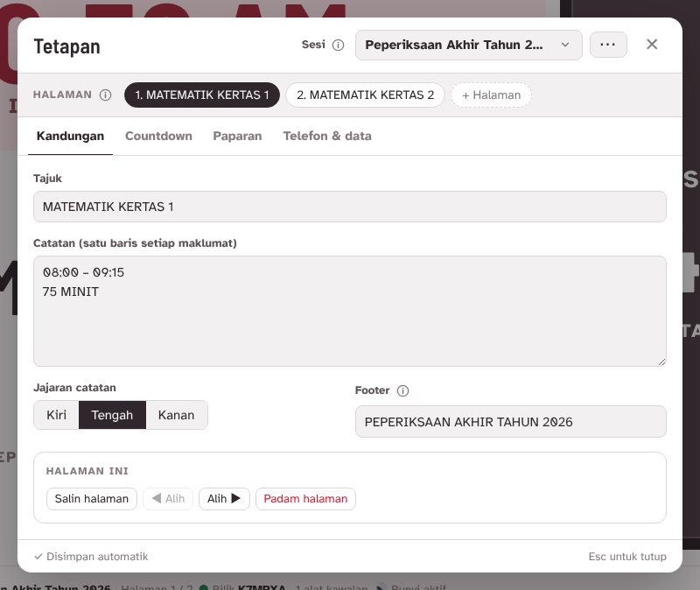The height and width of the screenshot is (590, 700).
Task: Click the Footer info icon
Action: 402,390
